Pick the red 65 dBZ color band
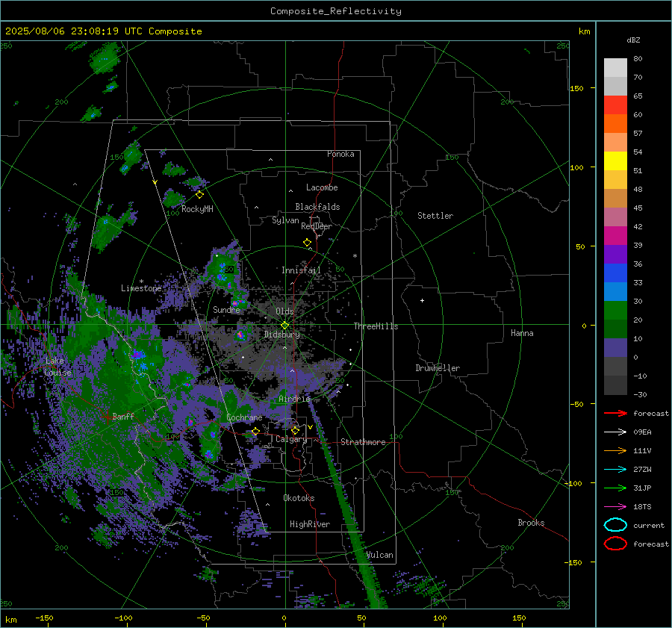The width and height of the screenshot is (672, 628). pos(615,105)
